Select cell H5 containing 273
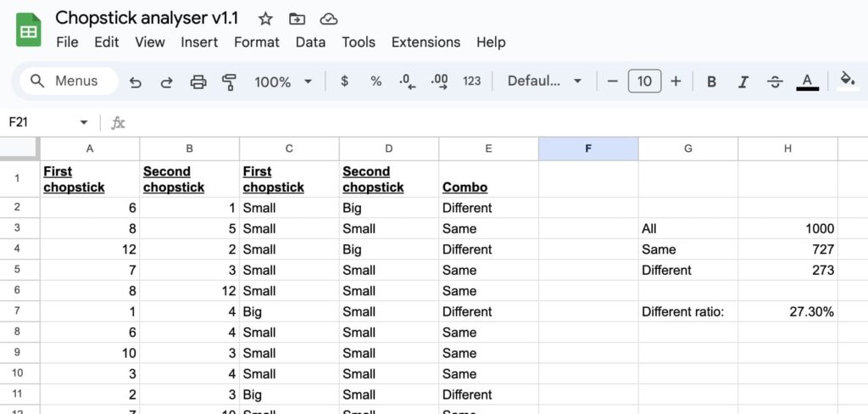868x414 pixels. pos(787,270)
